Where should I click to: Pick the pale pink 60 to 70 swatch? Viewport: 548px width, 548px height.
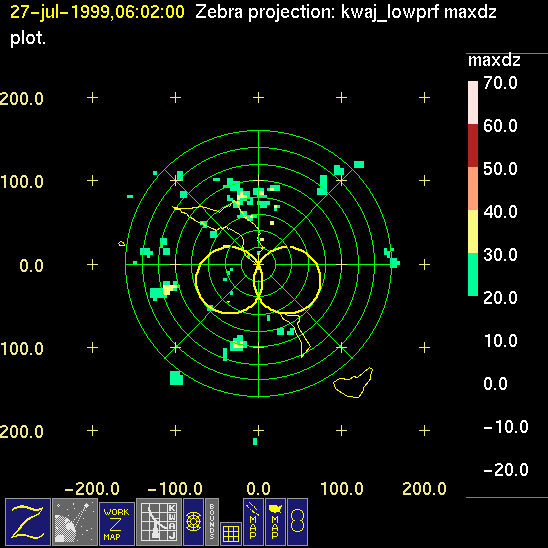coord(473,103)
